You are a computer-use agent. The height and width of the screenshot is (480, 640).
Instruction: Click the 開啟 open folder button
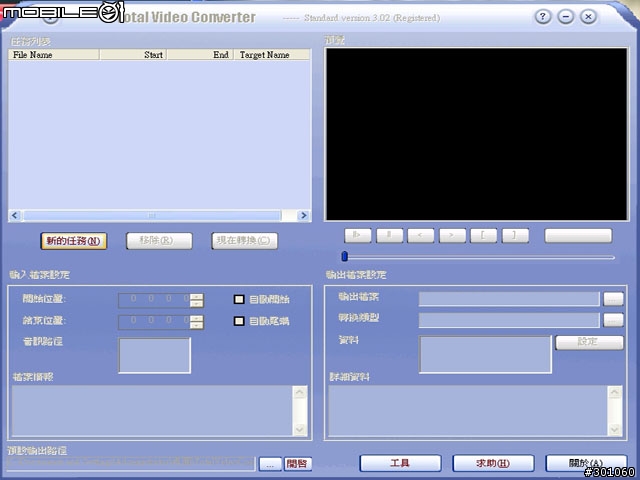tap(298, 464)
